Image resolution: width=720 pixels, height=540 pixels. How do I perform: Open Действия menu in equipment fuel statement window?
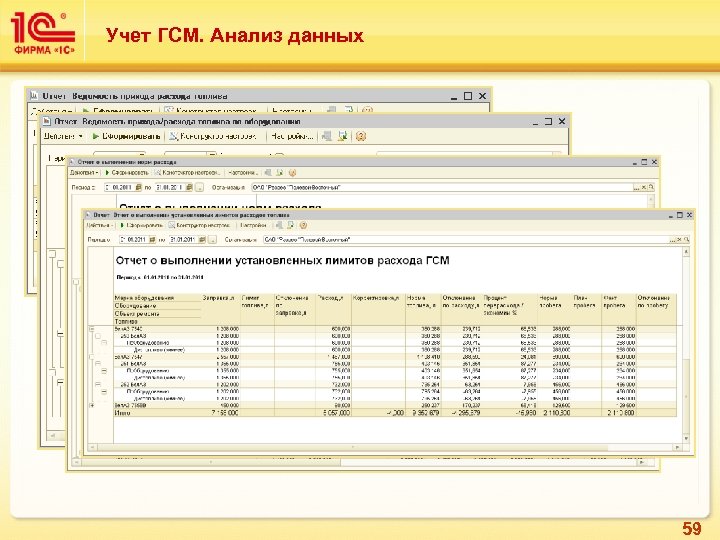point(63,136)
